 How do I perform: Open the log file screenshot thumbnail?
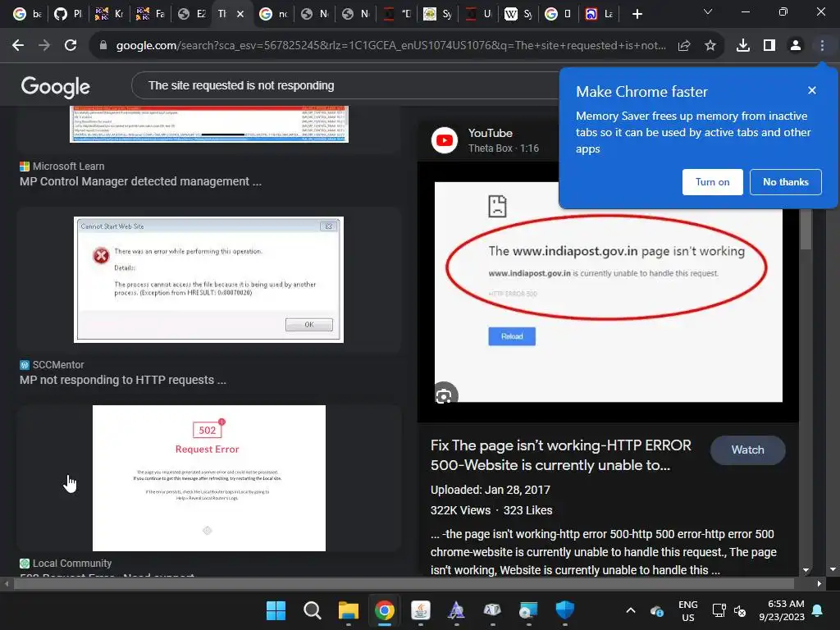tap(209, 125)
